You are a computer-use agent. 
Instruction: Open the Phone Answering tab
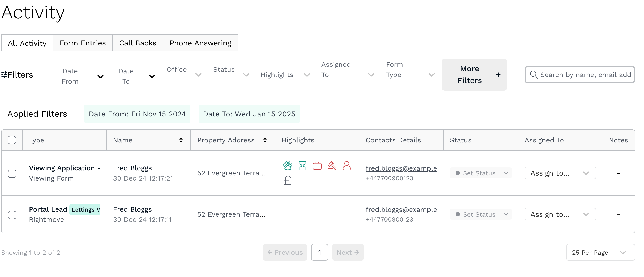coord(200,43)
